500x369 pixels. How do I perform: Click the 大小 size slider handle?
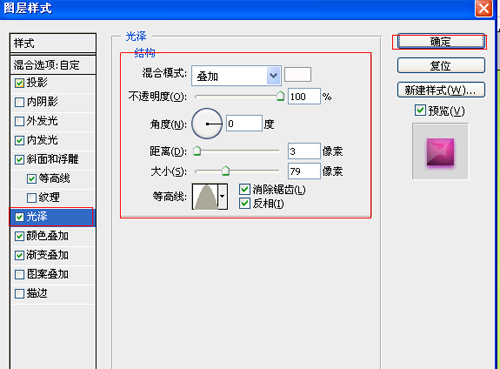pos(226,171)
